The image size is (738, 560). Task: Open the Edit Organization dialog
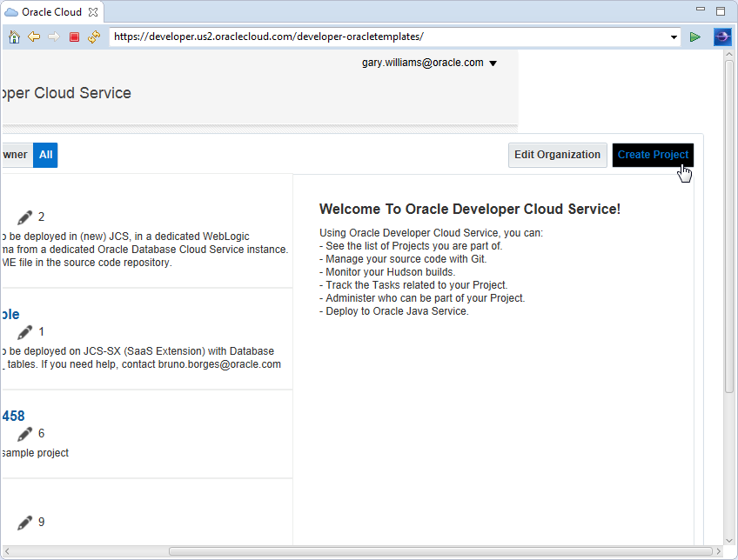pos(557,155)
